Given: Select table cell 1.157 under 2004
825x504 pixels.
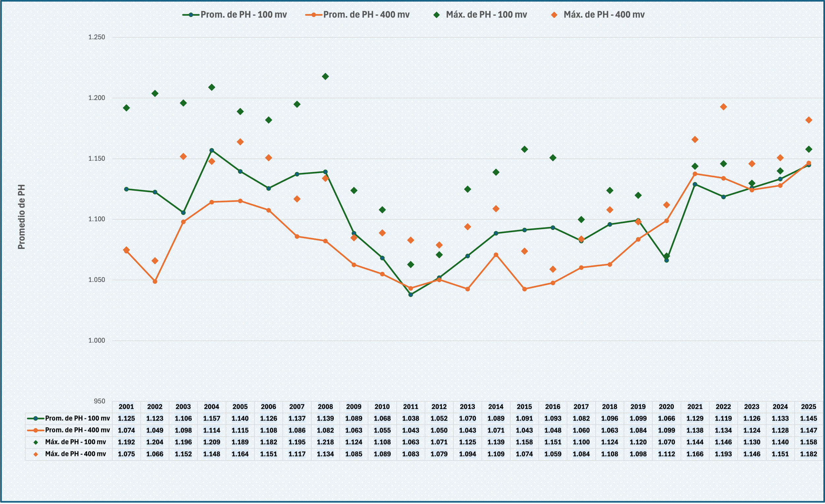Looking at the screenshot, I should click(x=212, y=419).
